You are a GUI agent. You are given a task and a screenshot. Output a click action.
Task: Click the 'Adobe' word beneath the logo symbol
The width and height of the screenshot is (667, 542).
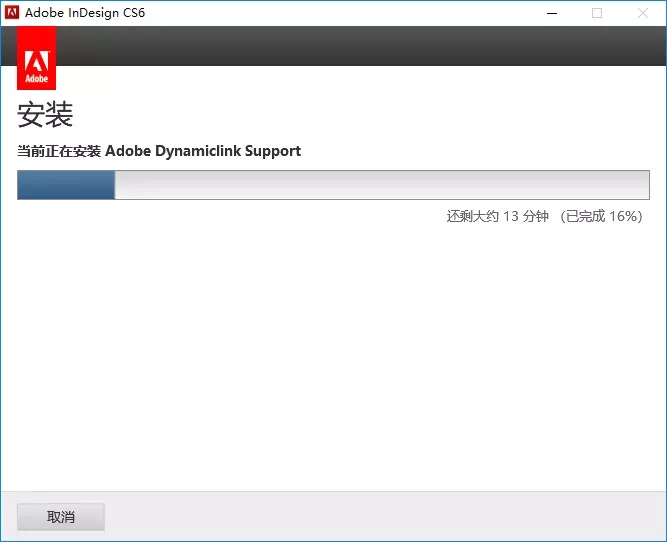37,78
